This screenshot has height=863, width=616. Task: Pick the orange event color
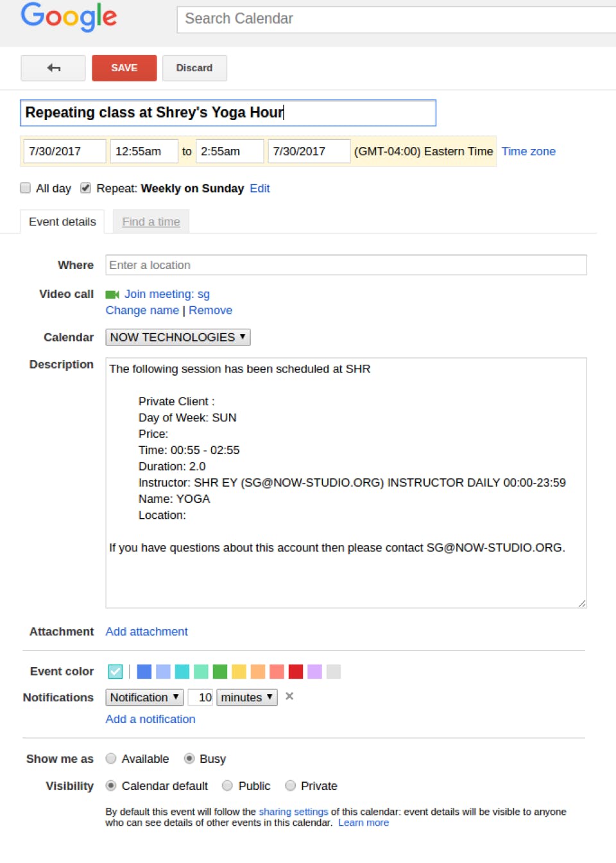[x=258, y=672]
